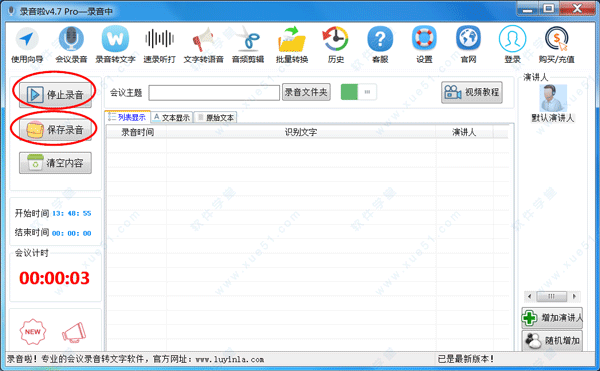Open 文字转语音 megaphone tool

pos(204,45)
